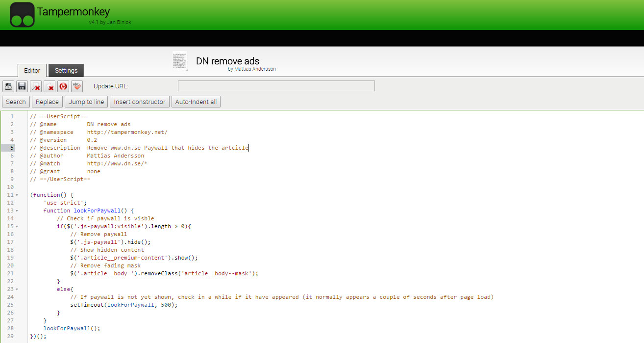Click the 'DN remove ads' script title
The image size is (644, 343).
tap(228, 61)
